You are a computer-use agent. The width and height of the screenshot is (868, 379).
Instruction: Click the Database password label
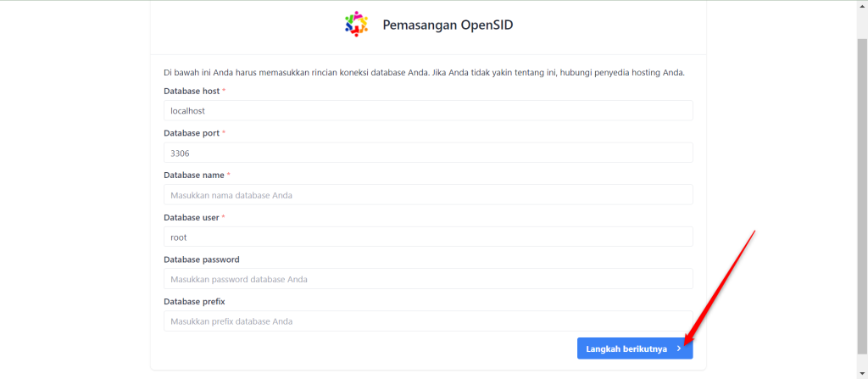202,259
